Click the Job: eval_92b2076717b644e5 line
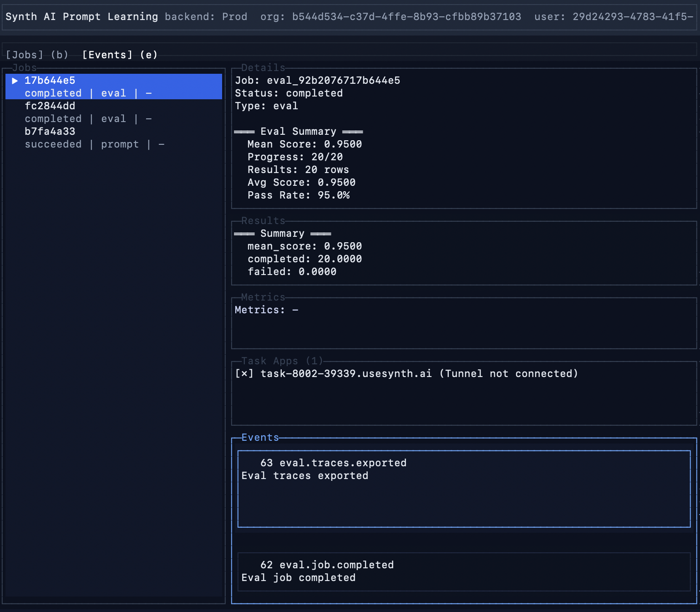This screenshot has width=700, height=612. pyautogui.click(x=318, y=80)
